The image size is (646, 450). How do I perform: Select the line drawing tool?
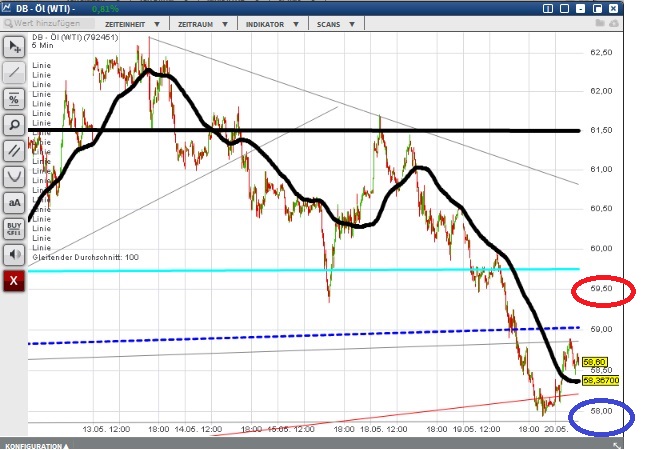click(14, 73)
